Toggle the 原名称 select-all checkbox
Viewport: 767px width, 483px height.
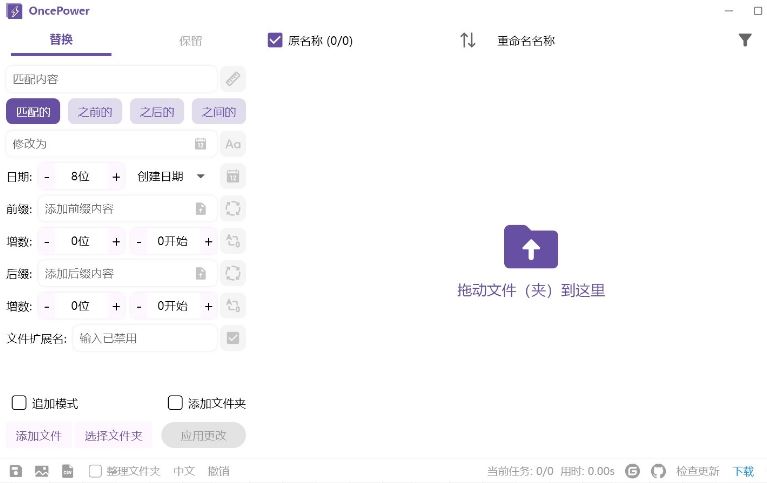[275, 41]
